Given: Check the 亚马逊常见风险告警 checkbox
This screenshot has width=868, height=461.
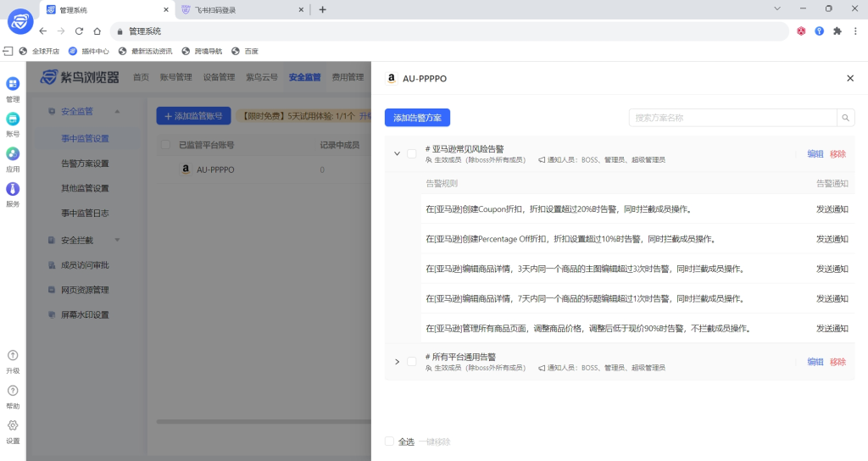Looking at the screenshot, I should click(412, 153).
